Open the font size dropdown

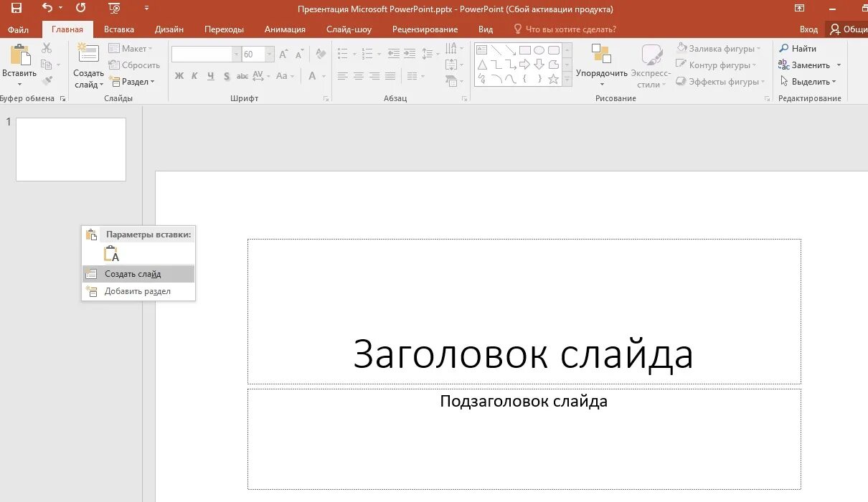[269, 54]
